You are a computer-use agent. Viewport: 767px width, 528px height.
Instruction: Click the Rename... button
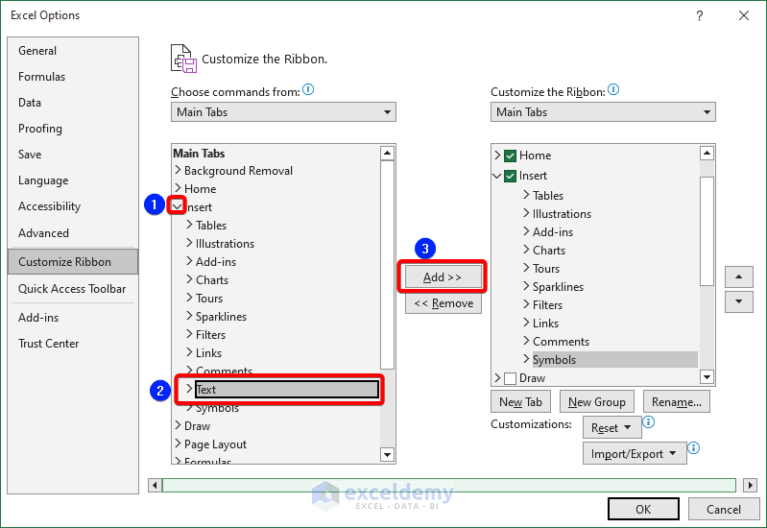click(x=677, y=402)
